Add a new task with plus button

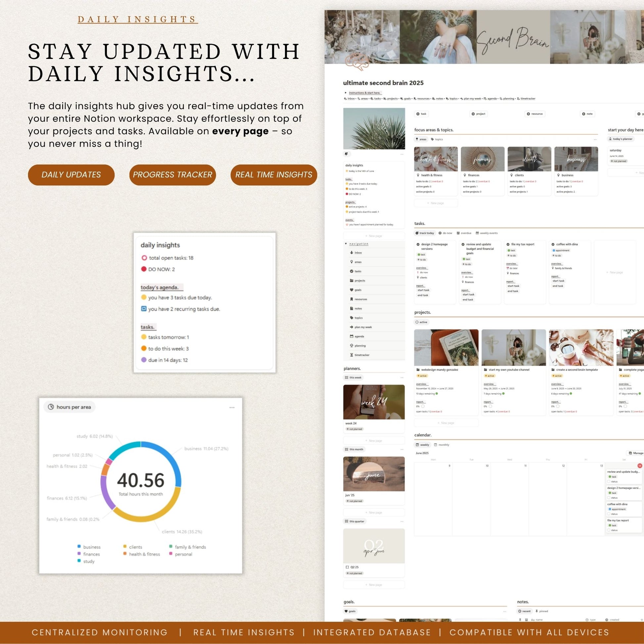pos(421,114)
